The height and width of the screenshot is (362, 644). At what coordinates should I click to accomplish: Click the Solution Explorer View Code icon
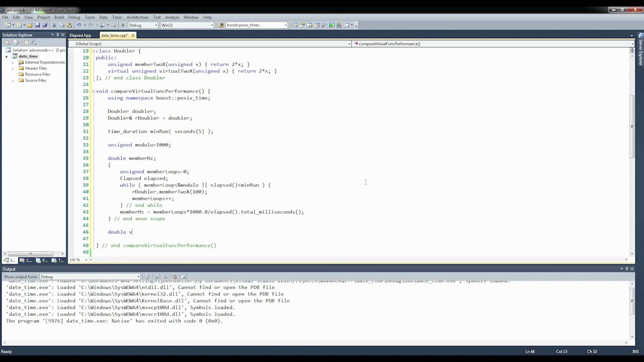pyautogui.click(x=26, y=43)
